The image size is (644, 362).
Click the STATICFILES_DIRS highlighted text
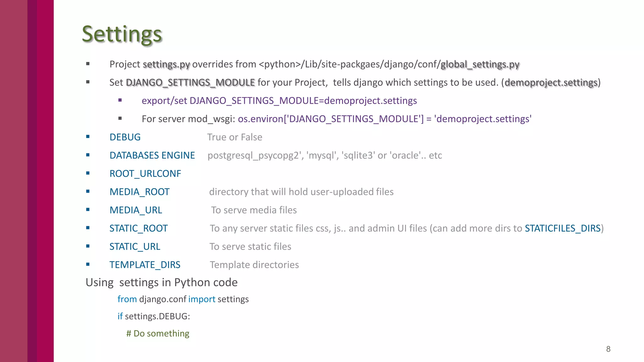[x=563, y=228]
